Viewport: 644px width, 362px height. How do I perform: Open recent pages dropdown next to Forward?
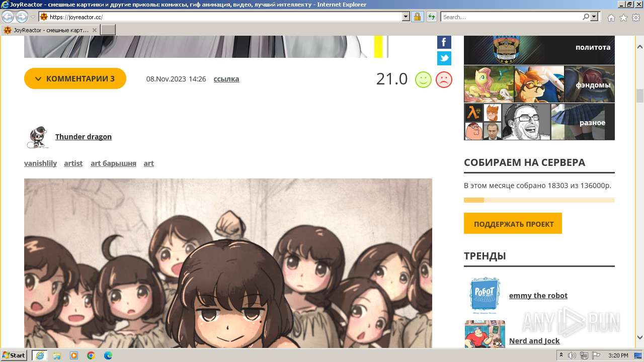pos(33,17)
